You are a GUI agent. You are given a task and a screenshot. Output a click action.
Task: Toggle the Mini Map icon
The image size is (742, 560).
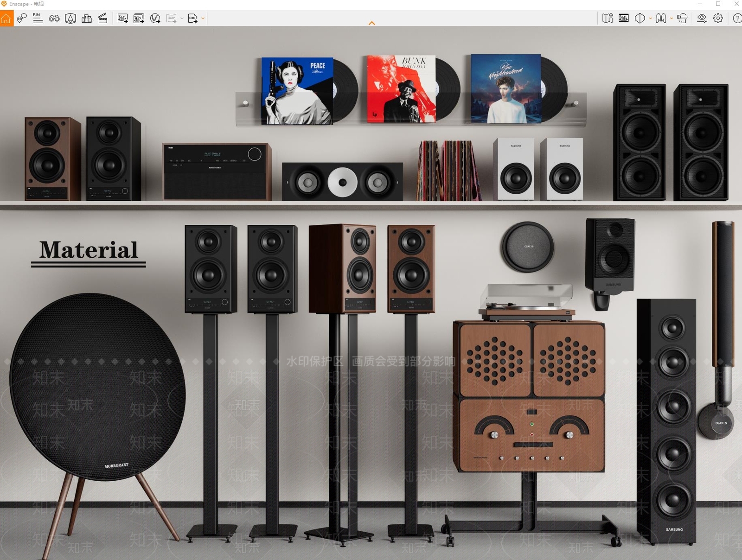(608, 19)
